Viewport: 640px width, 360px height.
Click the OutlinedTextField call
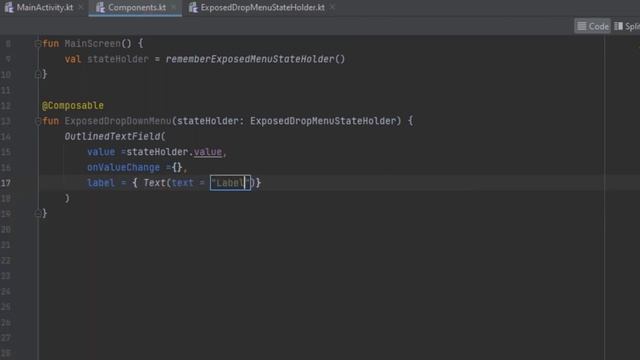115,136
